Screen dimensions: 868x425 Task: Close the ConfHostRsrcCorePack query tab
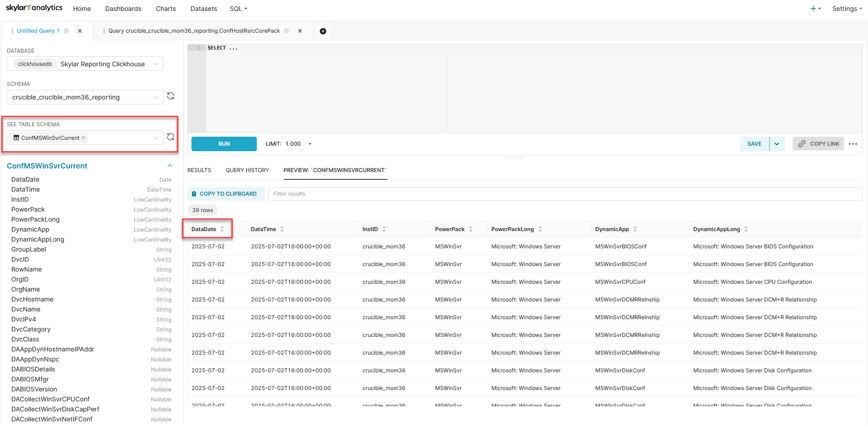pyautogui.click(x=300, y=31)
